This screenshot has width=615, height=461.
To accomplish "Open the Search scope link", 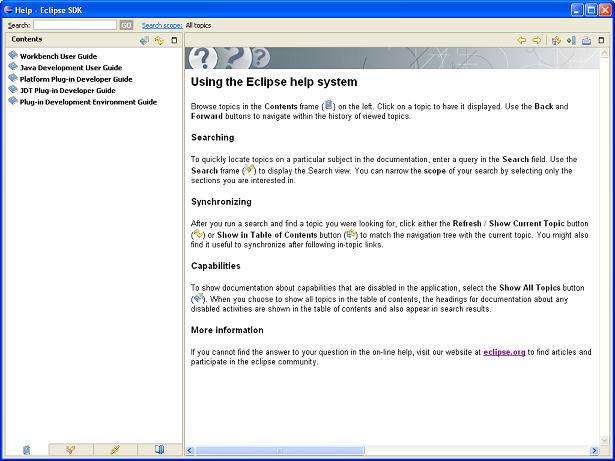I will tap(162, 26).
